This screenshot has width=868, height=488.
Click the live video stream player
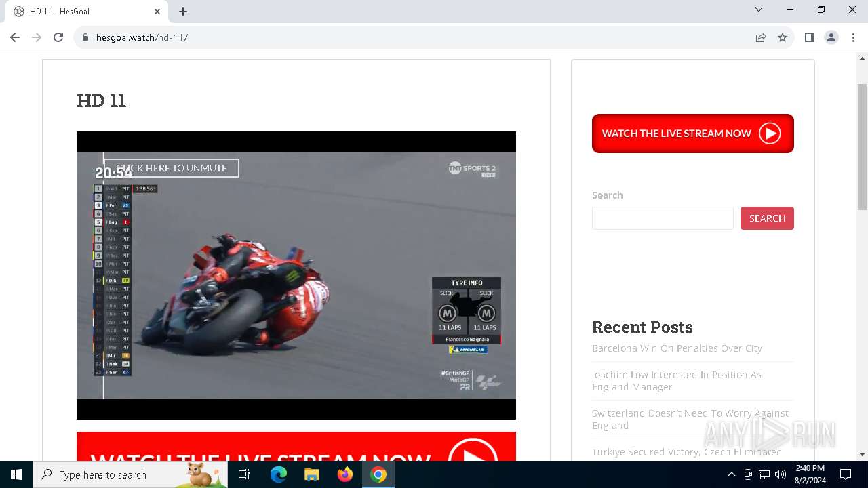(296, 275)
